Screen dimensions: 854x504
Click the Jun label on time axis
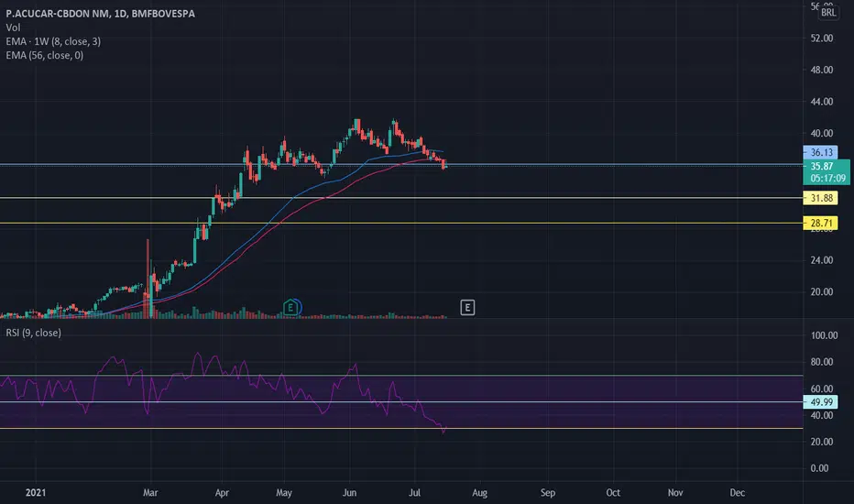click(x=349, y=493)
